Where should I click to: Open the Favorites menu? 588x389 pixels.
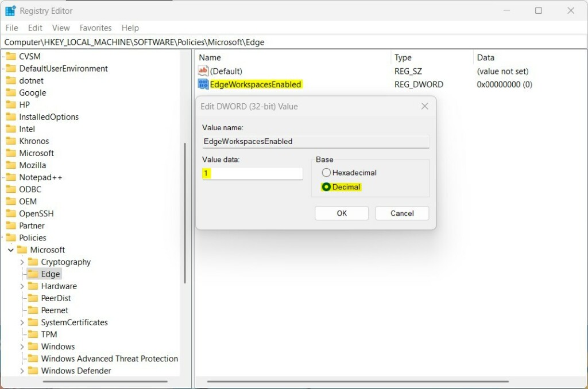click(x=96, y=28)
